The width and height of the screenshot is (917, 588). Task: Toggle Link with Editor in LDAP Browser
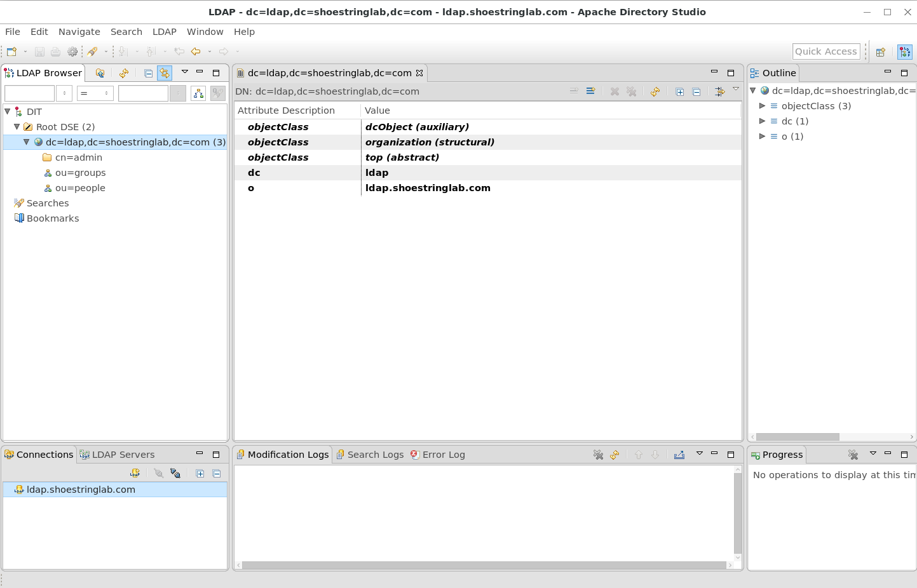click(165, 73)
